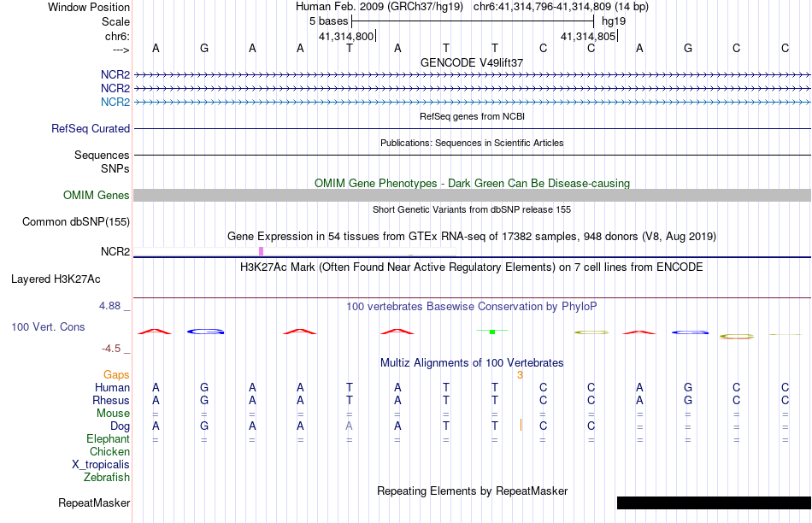Screen dimensions: 812x523
Task: Click the orange insertion bar in Dog row
Action: (x=521, y=425)
